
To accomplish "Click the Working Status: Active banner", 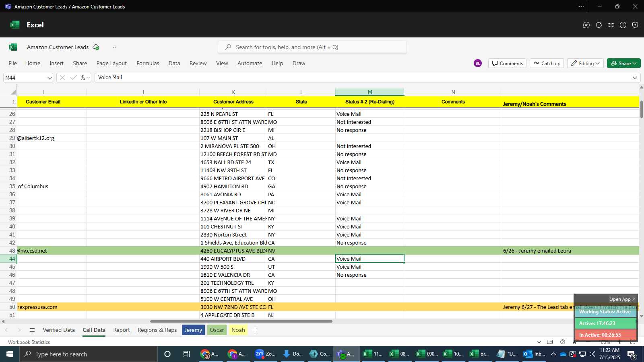I will point(605,312).
